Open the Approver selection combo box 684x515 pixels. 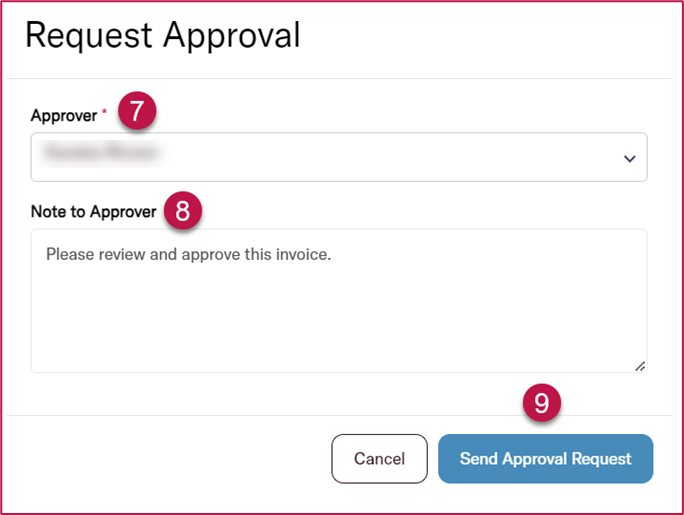pos(339,157)
